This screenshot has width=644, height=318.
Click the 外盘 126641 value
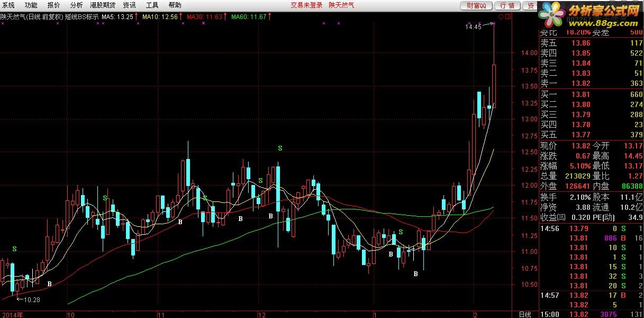click(577, 186)
